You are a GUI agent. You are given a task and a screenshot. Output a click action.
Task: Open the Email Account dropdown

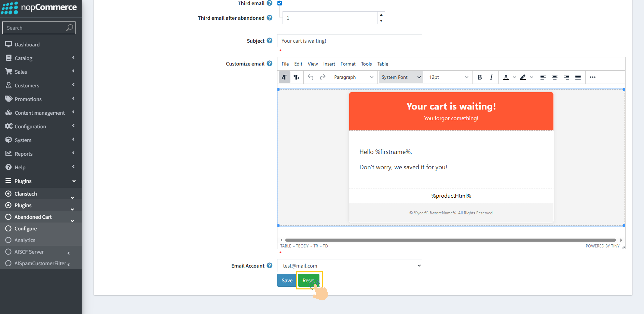[350, 266]
